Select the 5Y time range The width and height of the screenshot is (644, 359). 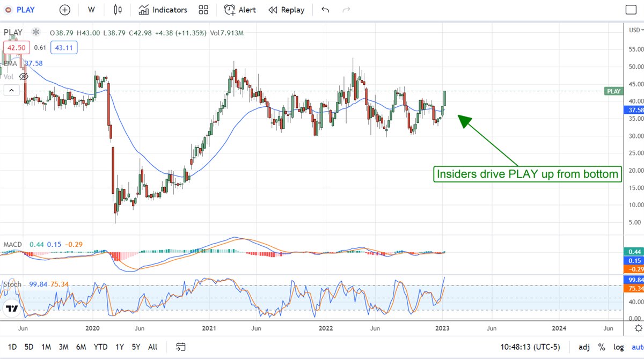tap(136, 347)
